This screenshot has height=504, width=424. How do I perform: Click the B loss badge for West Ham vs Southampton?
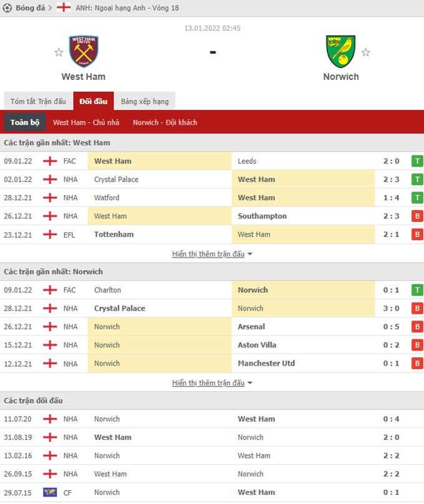coord(417,216)
